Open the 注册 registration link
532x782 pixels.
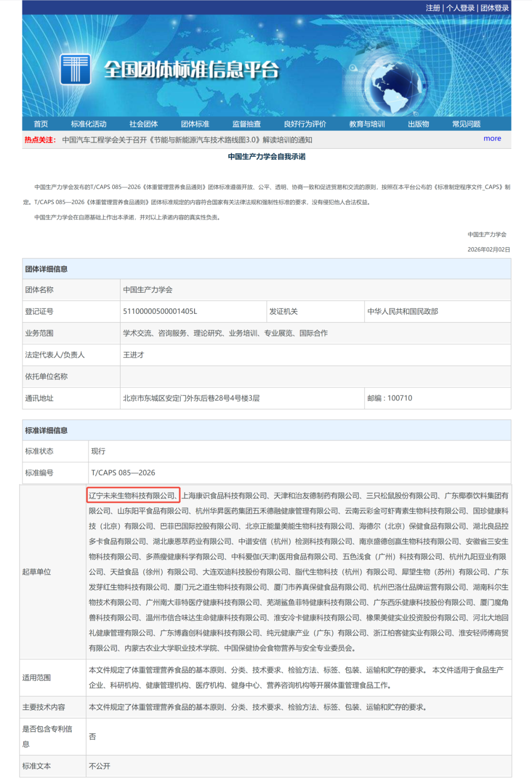432,8
